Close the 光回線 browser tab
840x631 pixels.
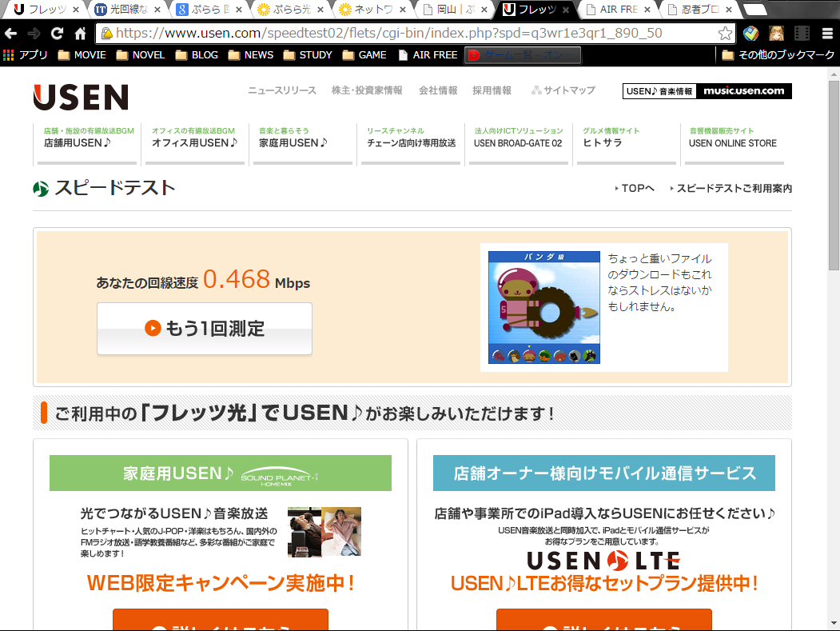(x=157, y=10)
